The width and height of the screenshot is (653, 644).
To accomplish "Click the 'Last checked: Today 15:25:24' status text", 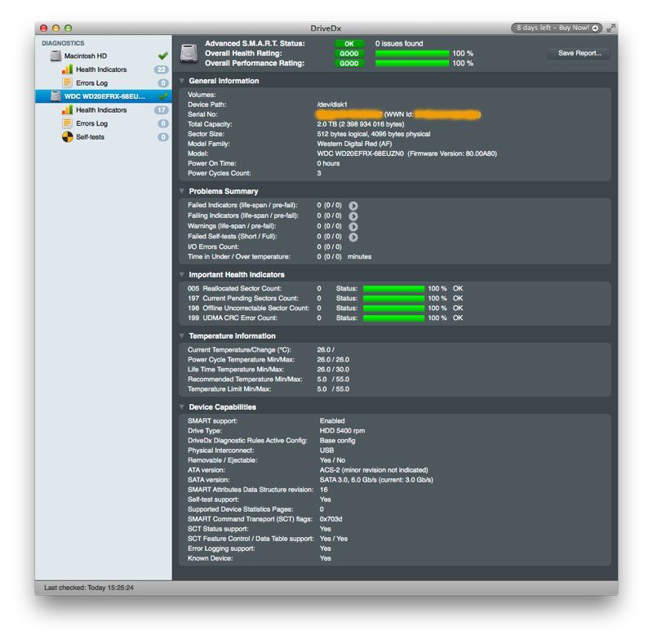I will click(x=89, y=588).
